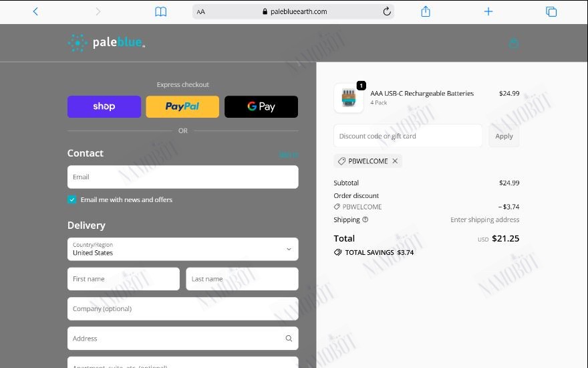The width and height of the screenshot is (588, 368).
Task: Click the Apply discount button
Action: 504,136
